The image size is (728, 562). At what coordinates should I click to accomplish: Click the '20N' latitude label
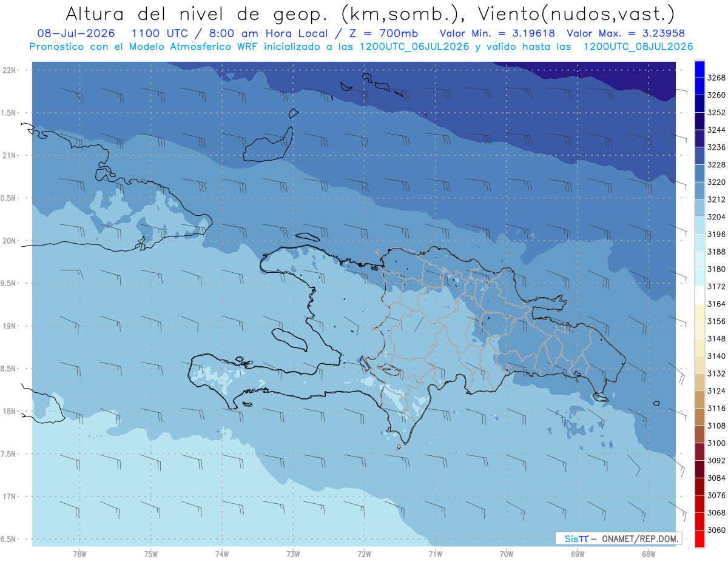click(x=9, y=241)
